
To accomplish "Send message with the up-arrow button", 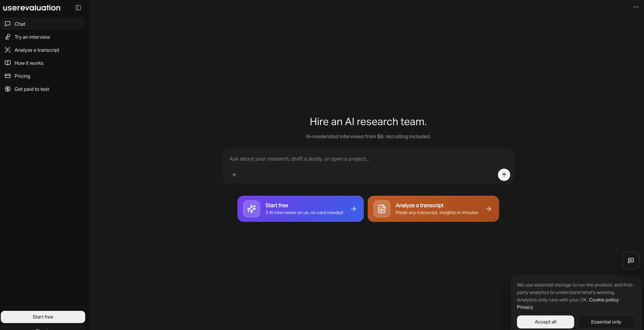I will click(x=504, y=175).
